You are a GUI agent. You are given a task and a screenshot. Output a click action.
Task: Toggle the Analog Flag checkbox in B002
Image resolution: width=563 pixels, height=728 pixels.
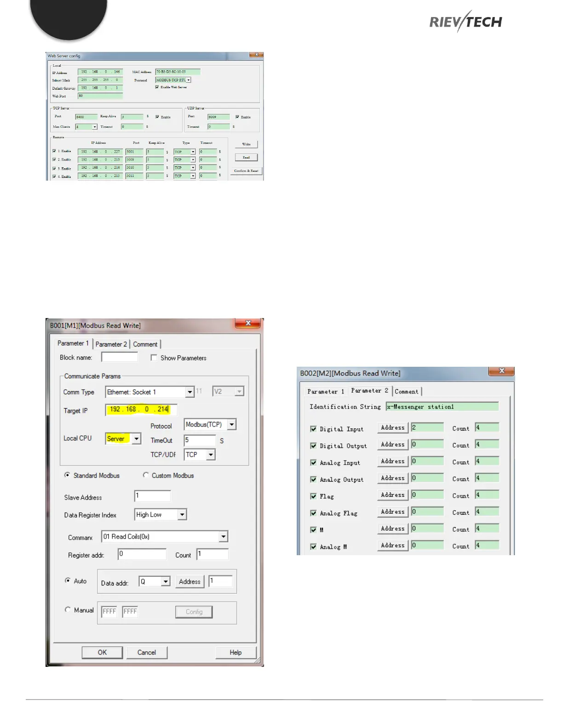[313, 513]
